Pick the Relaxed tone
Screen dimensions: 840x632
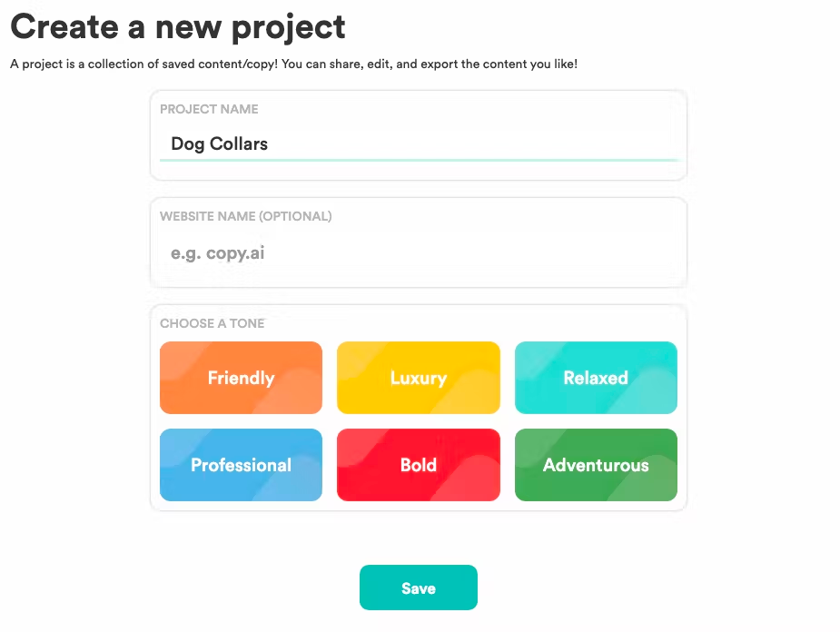(596, 378)
